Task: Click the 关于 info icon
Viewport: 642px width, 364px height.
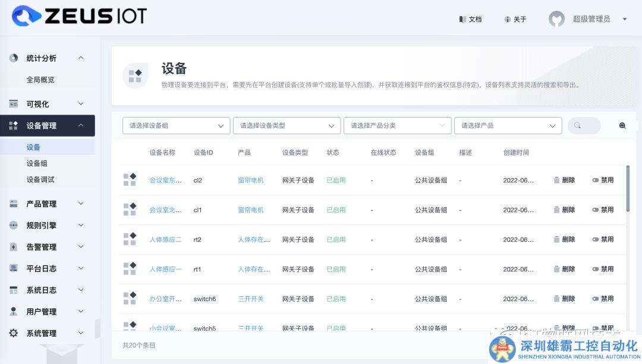Action: tap(508, 19)
